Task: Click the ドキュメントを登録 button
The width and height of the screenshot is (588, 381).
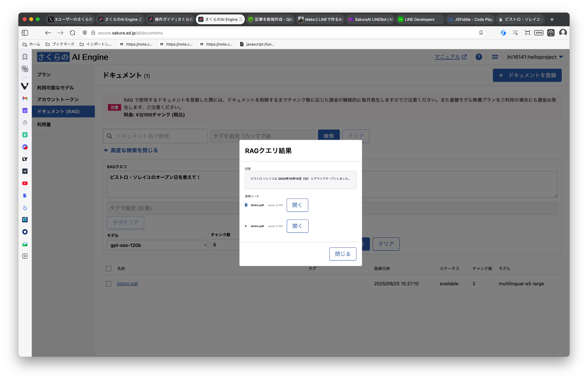Action: pyautogui.click(x=527, y=75)
